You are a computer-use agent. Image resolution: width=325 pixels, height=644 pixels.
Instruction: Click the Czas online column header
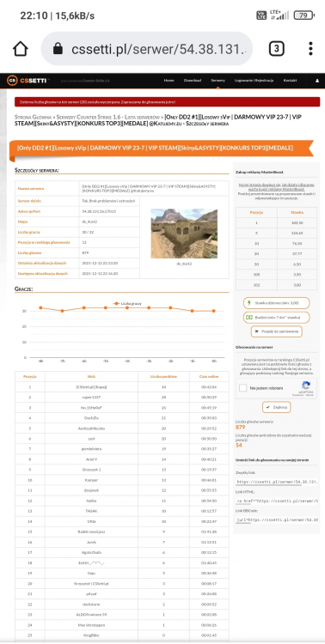pos(209,376)
